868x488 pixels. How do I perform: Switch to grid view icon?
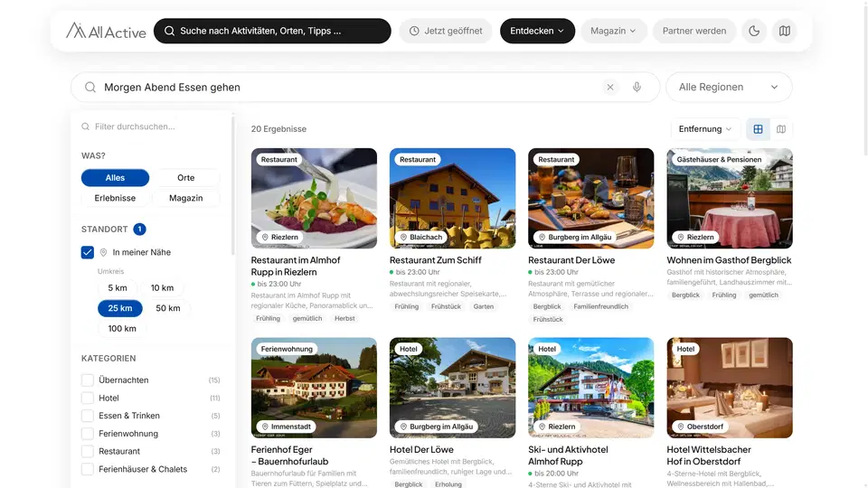pos(758,129)
